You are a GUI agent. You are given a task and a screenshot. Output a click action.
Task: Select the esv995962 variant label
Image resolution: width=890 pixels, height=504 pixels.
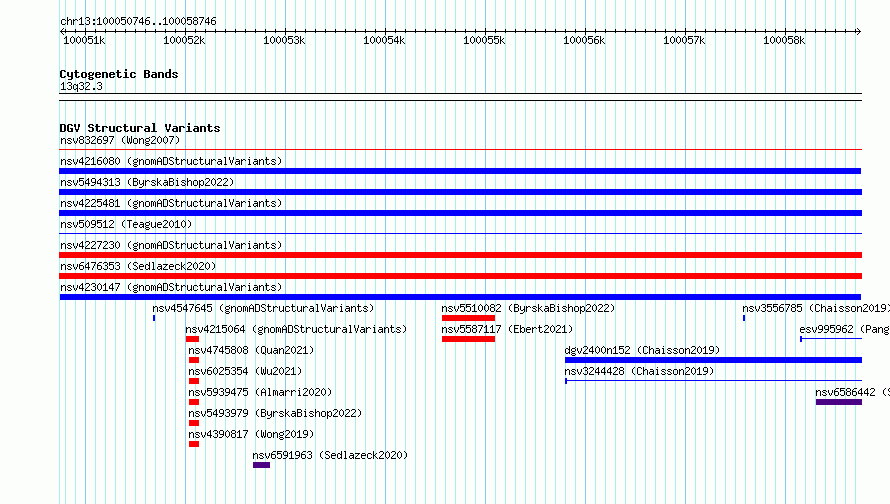click(844, 329)
